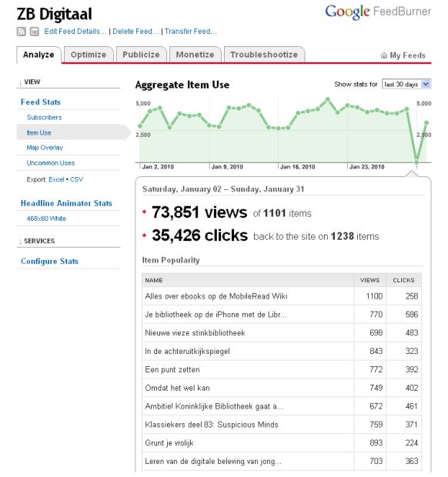Click the 35,426 clicks total
Screen dimensions: 448x477
point(200,235)
